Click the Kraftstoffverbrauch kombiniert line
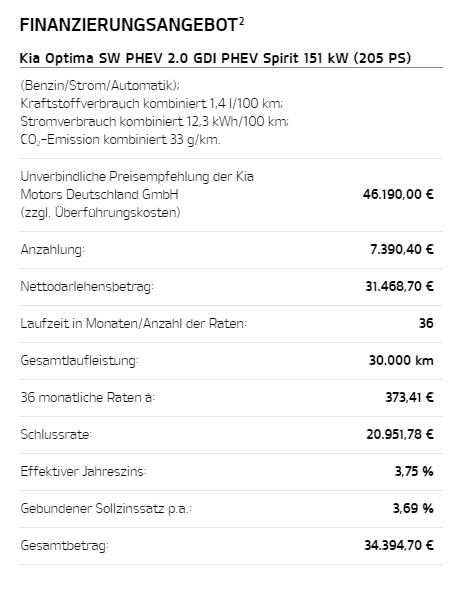The height and width of the screenshot is (590, 467). tap(152, 103)
